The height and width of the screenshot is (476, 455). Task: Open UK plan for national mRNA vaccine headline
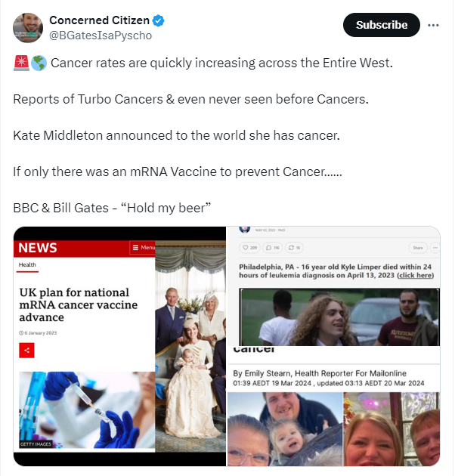click(x=79, y=304)
